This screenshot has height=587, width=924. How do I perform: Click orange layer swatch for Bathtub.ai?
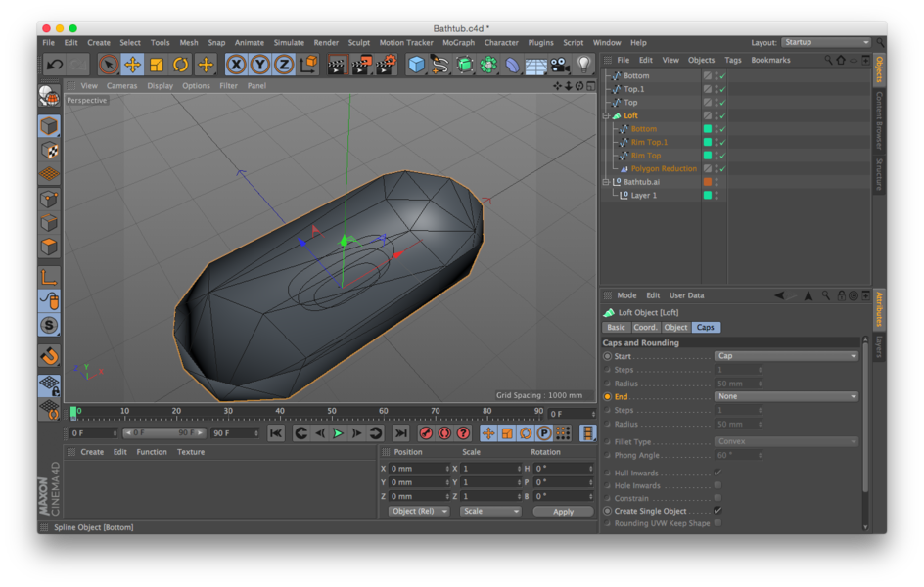707,182
